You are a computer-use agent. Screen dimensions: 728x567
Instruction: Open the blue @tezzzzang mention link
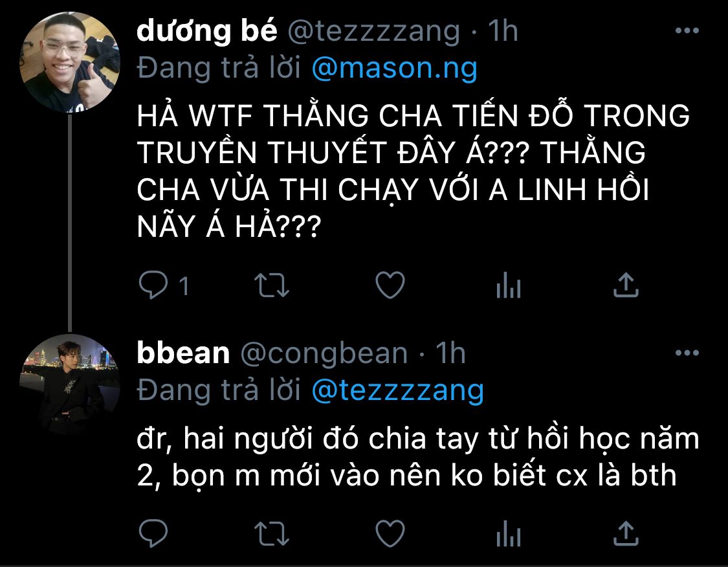(398, 390)
